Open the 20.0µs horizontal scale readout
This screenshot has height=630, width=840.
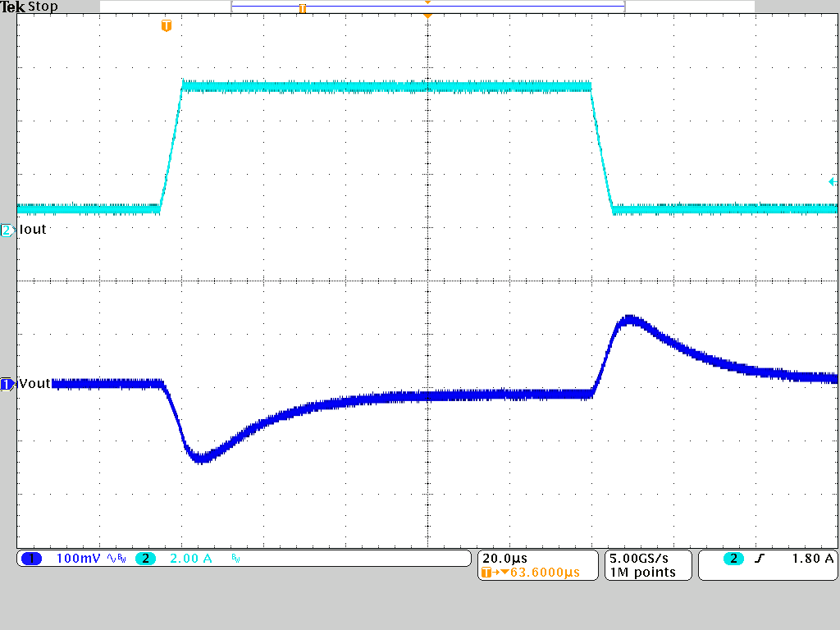pyautogui.click(x=504, y=557)
